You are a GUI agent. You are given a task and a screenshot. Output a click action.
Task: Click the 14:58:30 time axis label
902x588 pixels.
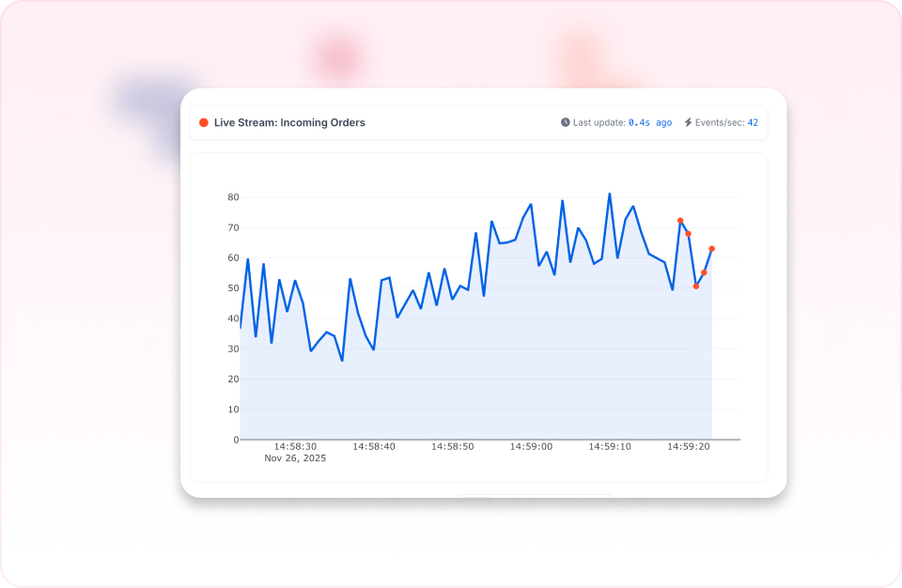295,447
